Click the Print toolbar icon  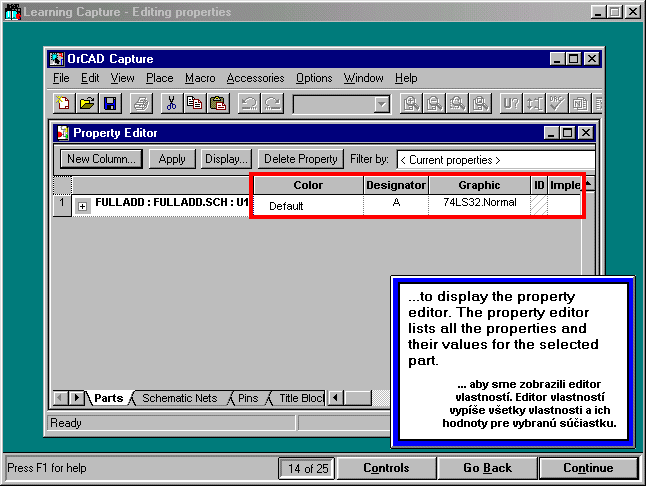tap(142, 103)
